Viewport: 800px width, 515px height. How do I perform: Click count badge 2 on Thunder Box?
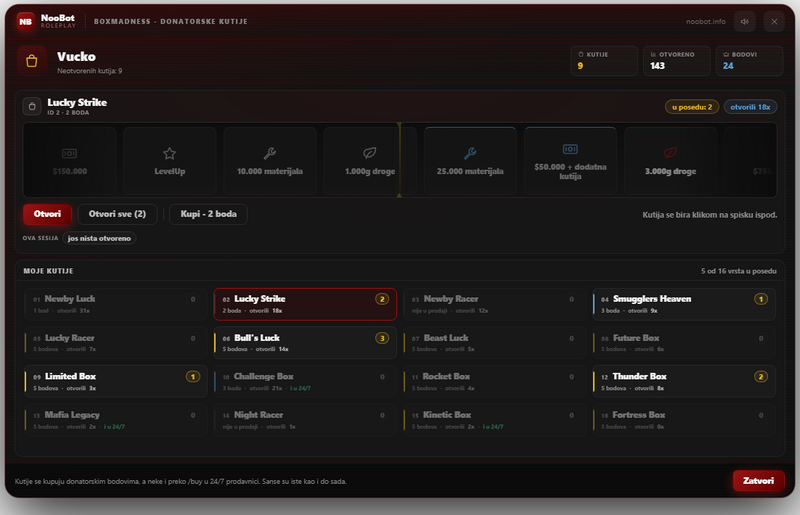click(761, 377)
